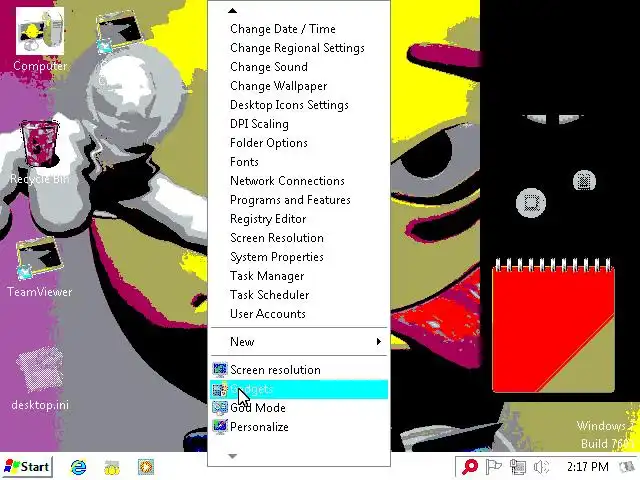This screenshot has width=640, height=480.
Task: Choose Personalize from context menu
Action: click(x=299, y=427)
